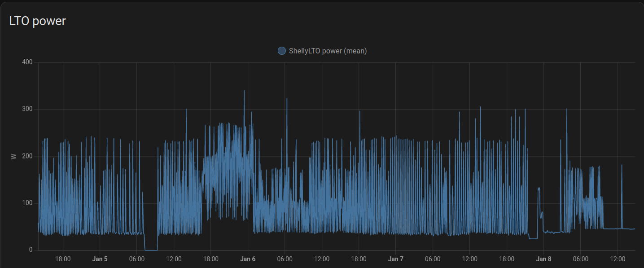Screen dimensions: 644x268
Task: Click the 0 value on the power axis
Action: pos(31,250)
